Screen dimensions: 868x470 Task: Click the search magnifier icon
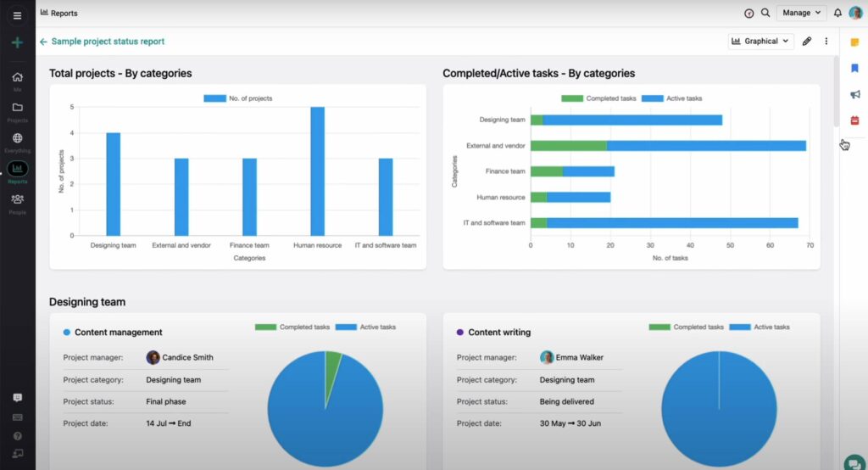click(765, 13)
